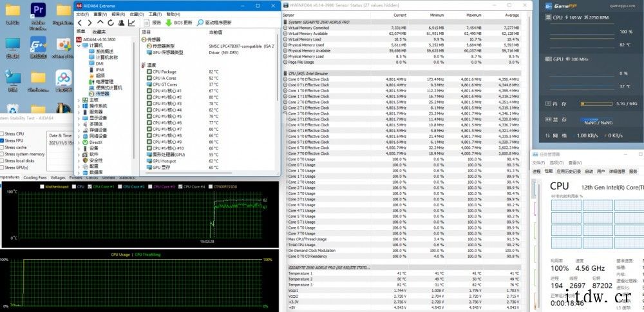Click Total CPU Usage row in HWiNFO
644x312 pixels.
tap(402, 244)
